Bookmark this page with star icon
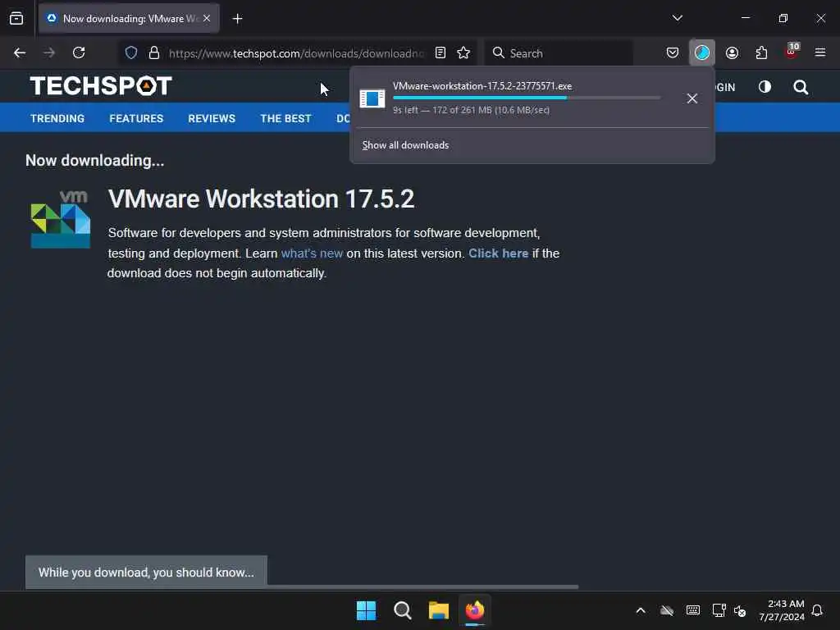Image resolution: width=840 pixels, height=630 pixels. (x=463, y=52)
